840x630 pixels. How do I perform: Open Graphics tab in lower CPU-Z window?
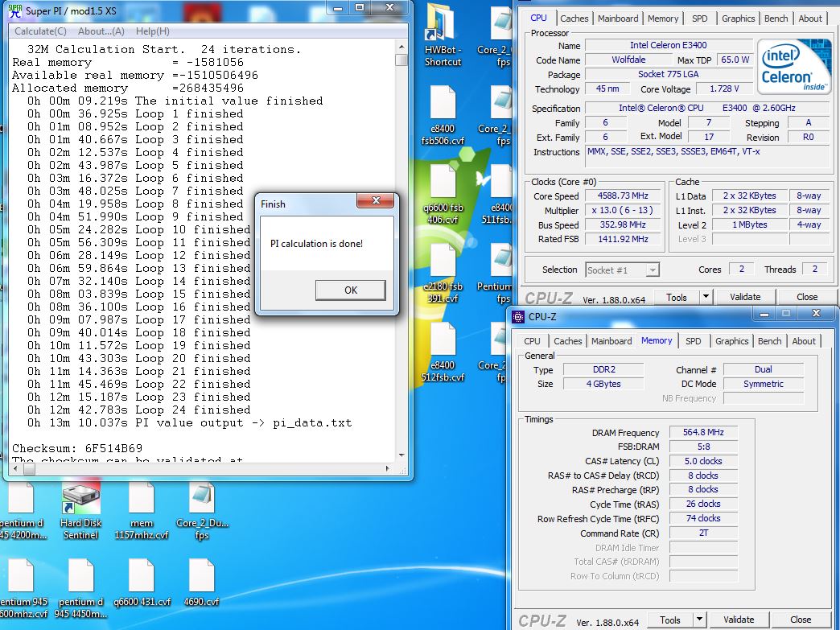732,340
